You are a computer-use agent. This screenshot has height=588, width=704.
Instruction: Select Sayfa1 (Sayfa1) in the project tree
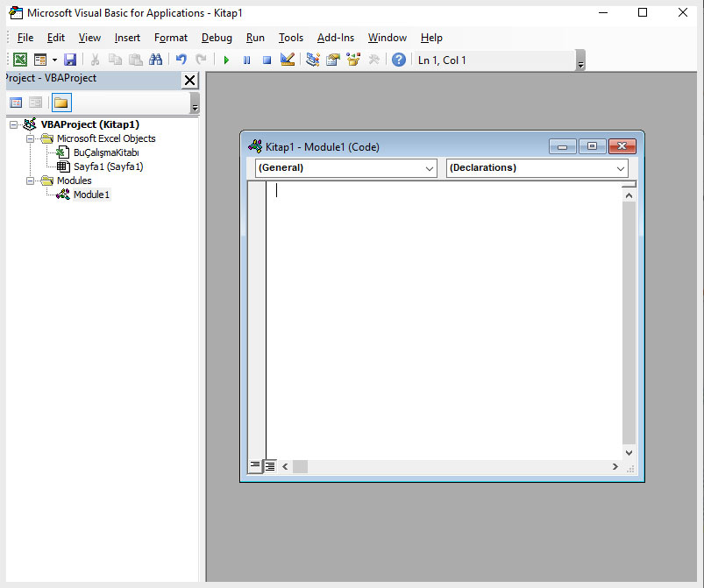click(x=108, y=166)
